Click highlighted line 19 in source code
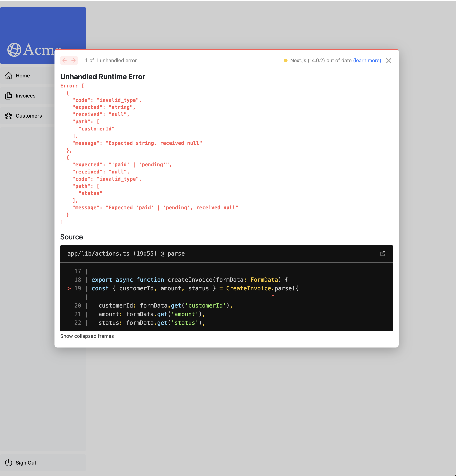456x476 pixels. [x=194, y=288]
